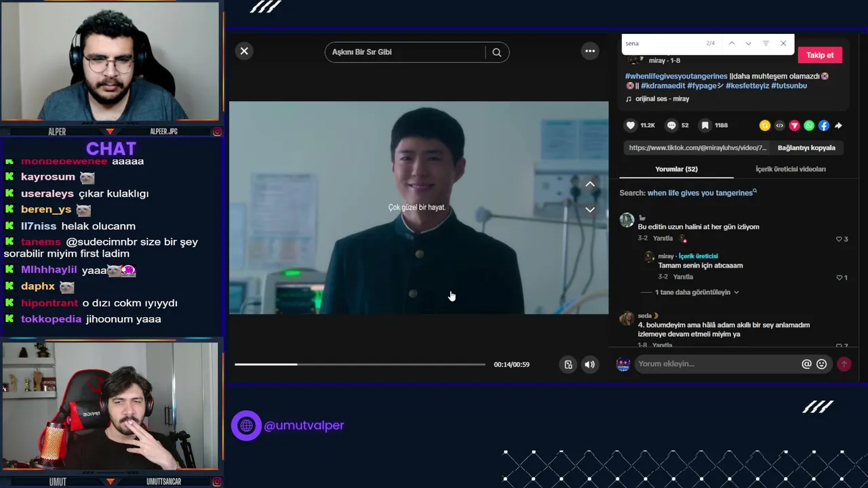Open comments via speech bubble icon

pos(671,125)
